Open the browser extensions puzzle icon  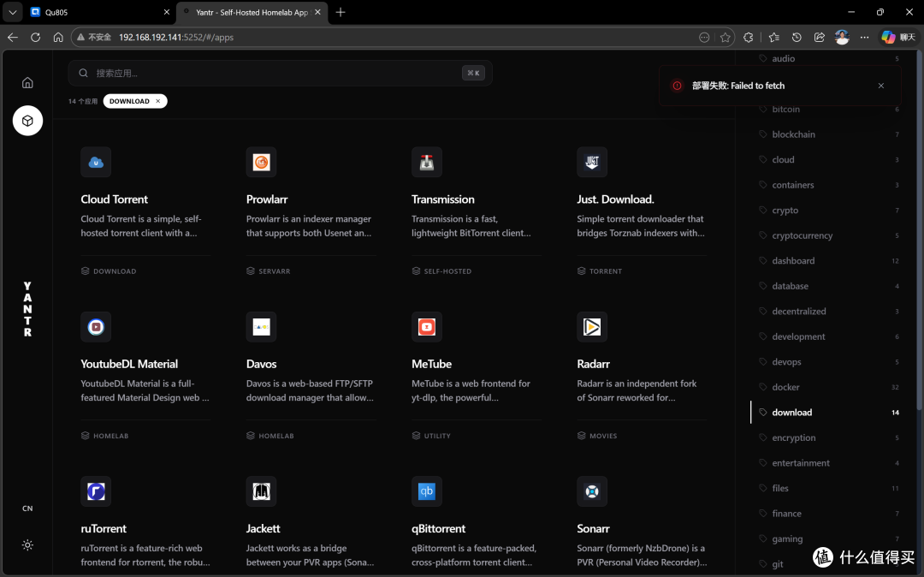click(x=749, y=37)
